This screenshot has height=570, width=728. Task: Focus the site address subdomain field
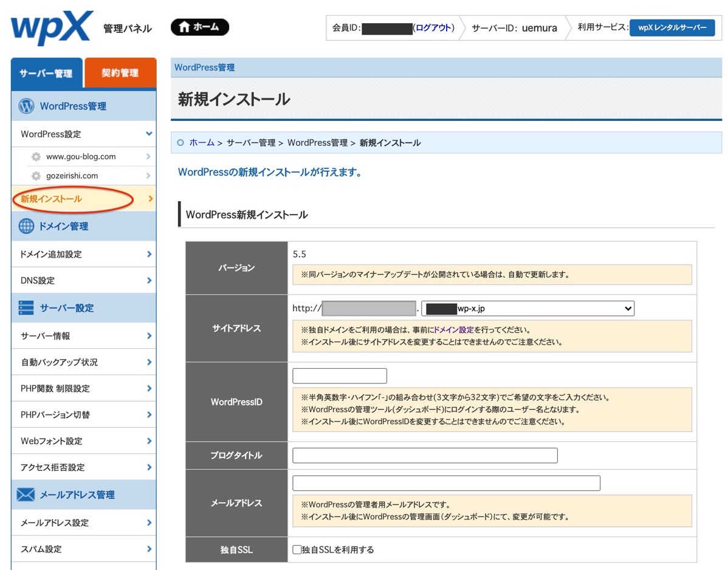point(369,308)
